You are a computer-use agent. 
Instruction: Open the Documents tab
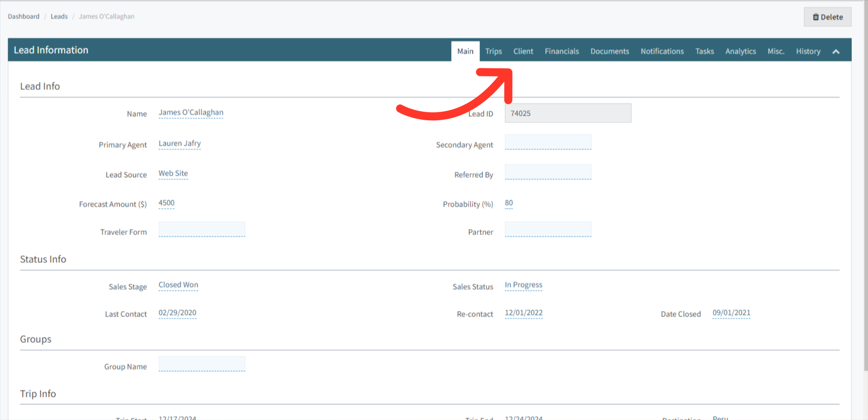609,51
